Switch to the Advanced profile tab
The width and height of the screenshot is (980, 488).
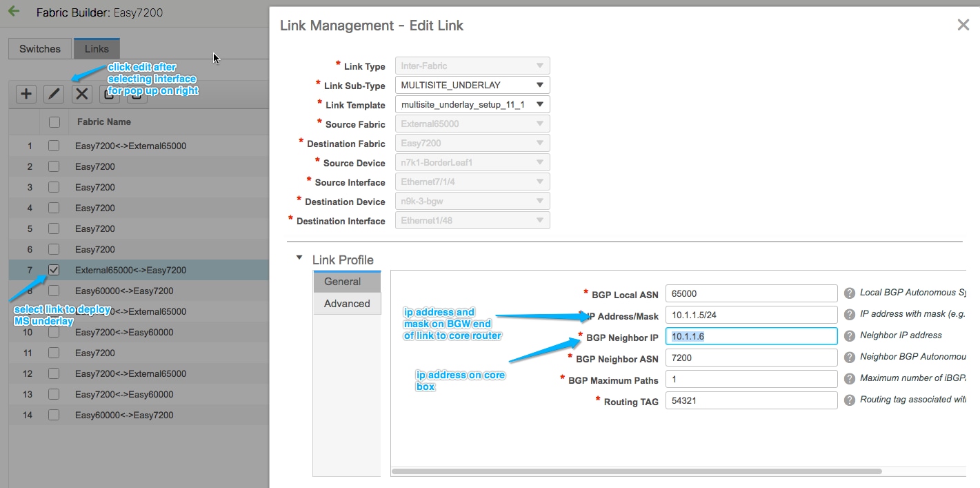[347, 304]
